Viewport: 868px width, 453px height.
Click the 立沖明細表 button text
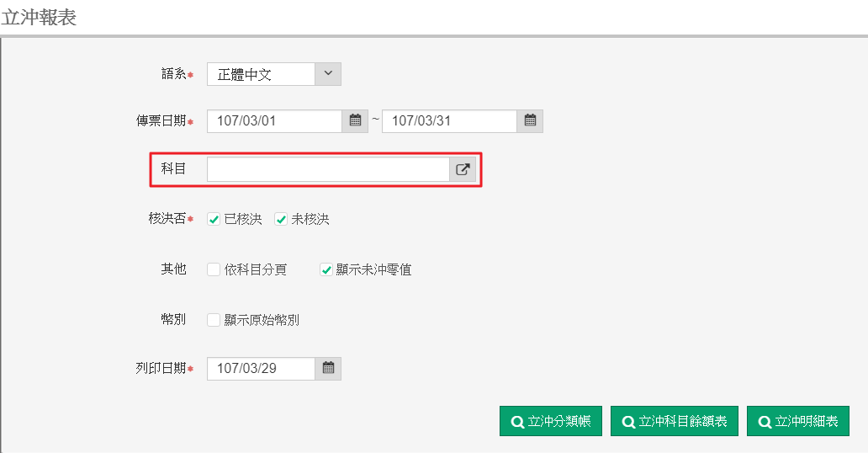click(807, 422)
